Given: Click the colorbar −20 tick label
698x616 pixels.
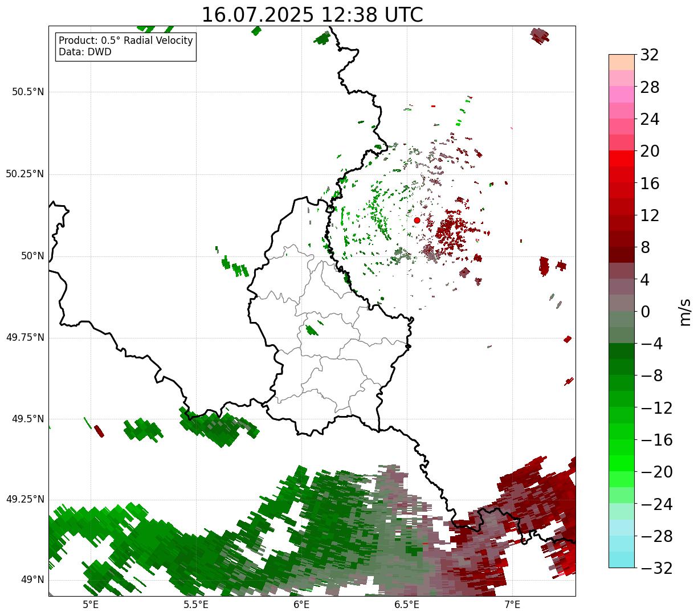Looking at the screenshot, I should pos(656,472).
